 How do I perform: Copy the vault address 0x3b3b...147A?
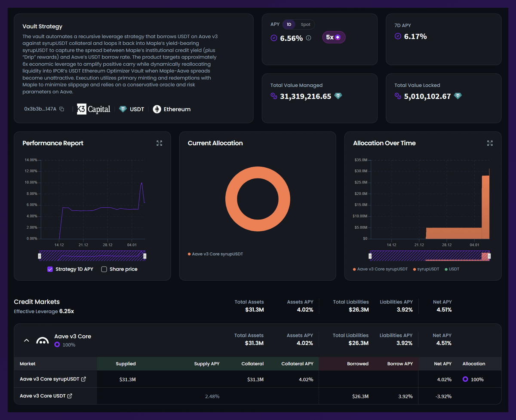62,109
